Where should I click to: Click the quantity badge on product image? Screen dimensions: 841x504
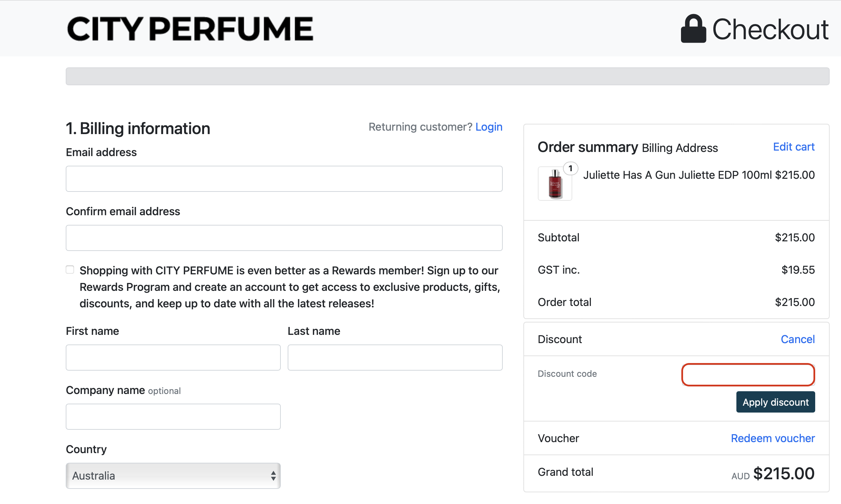click(x=571, y=168)
